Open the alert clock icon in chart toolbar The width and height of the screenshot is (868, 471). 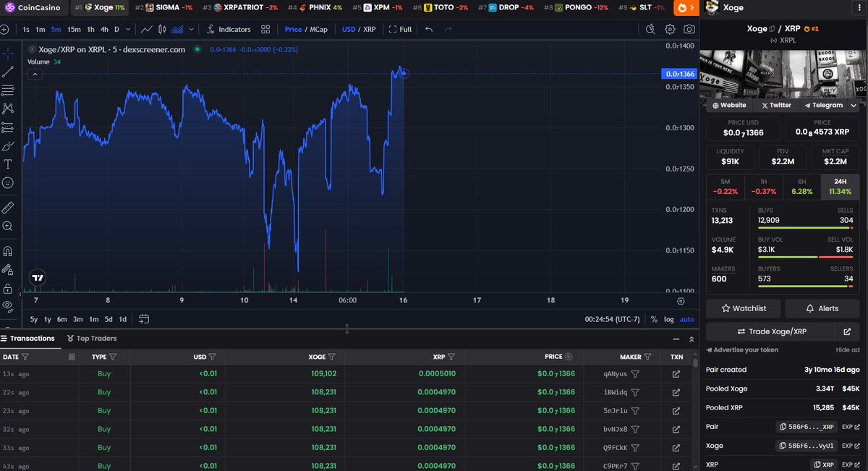click(650, 30)
